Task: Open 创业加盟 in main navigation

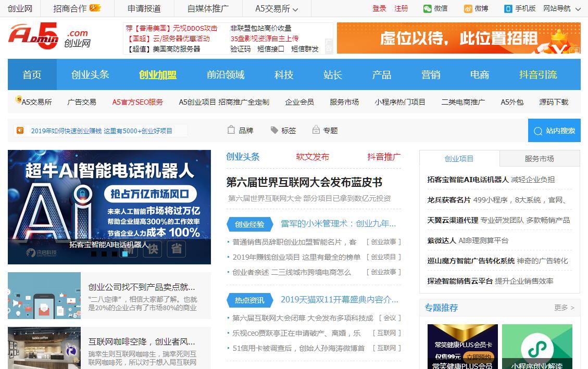Action: pos(158,74)
